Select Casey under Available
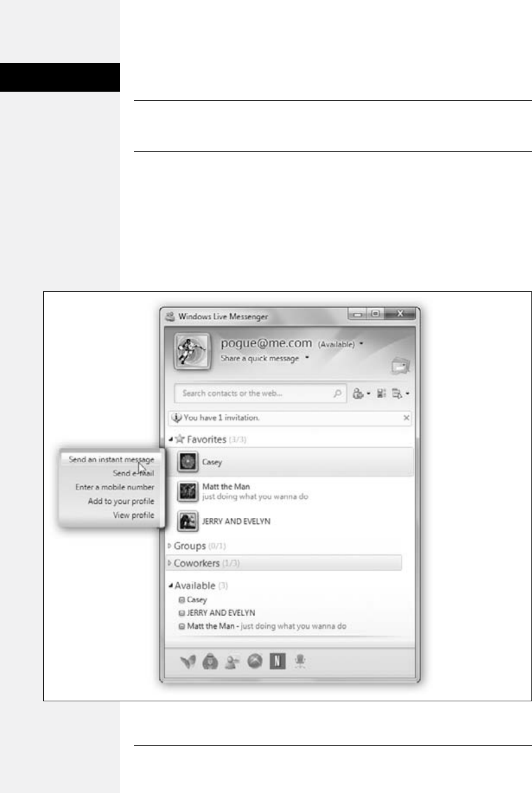The width and height of the screenshot is (532, 793). (197, 599)
